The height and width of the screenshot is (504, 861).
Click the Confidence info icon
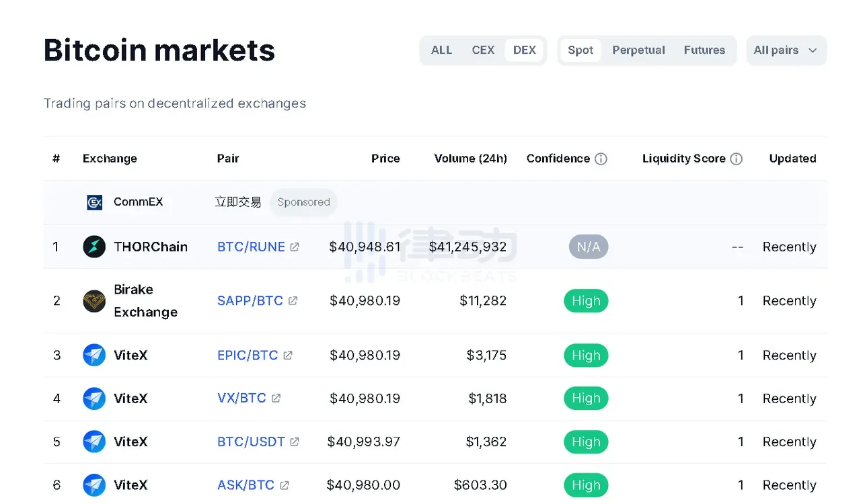(x=601, y=159)
